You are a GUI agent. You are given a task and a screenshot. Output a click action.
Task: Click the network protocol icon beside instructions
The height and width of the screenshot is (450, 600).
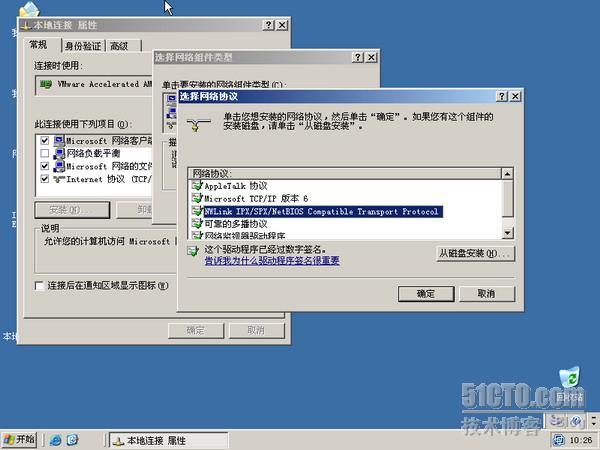point(198,125)
